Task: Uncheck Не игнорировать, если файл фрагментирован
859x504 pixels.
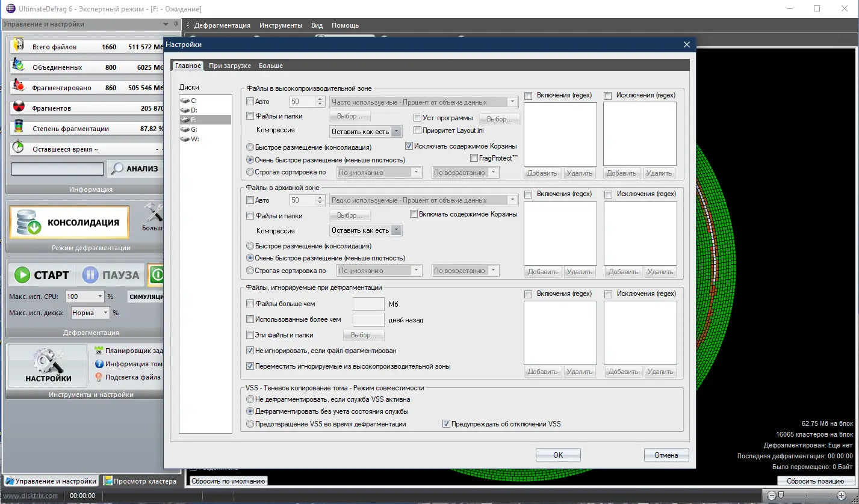Action: click(251, 350)
